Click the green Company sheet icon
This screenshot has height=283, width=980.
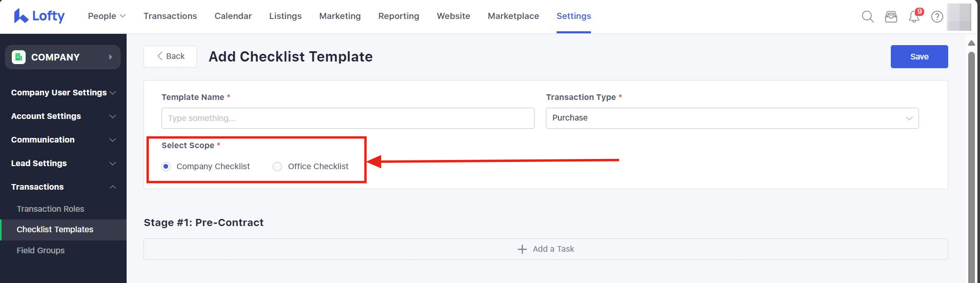18,57
